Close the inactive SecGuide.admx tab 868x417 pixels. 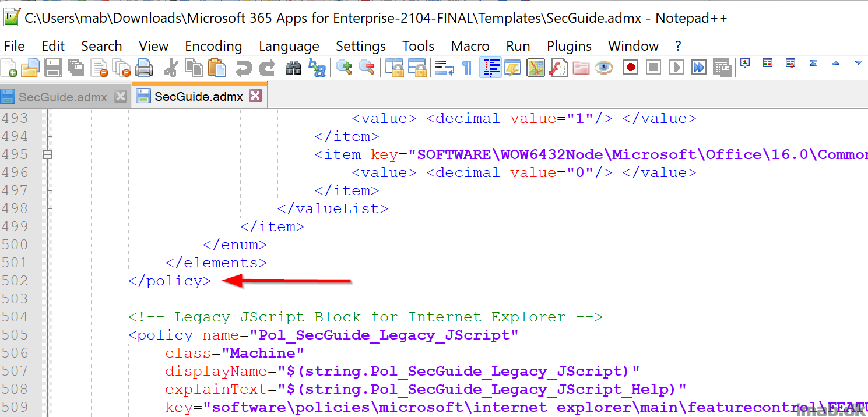121,97
